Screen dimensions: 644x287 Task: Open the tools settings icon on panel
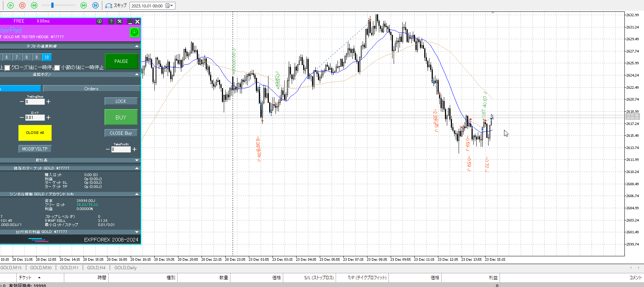click(120, 21)
